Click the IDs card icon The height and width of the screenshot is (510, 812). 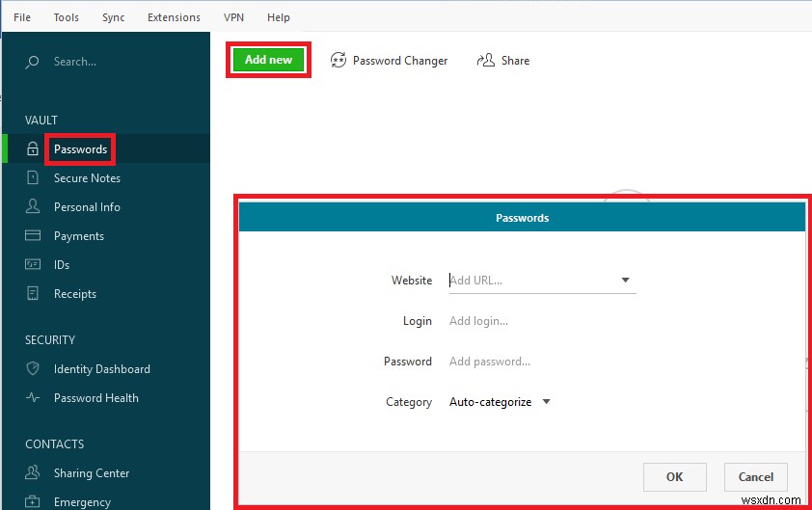click(x=33, y=264)
